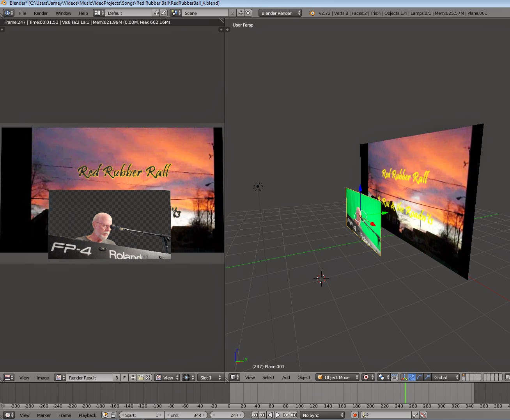
Task: Jump to the last frame with the skip-forward button
Action: click(x=293, y=415)
